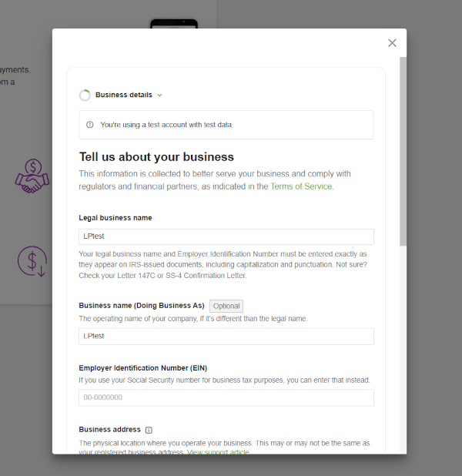
Task: Click the dollar down-arrow icon in background page
Action: pos(32,261)
